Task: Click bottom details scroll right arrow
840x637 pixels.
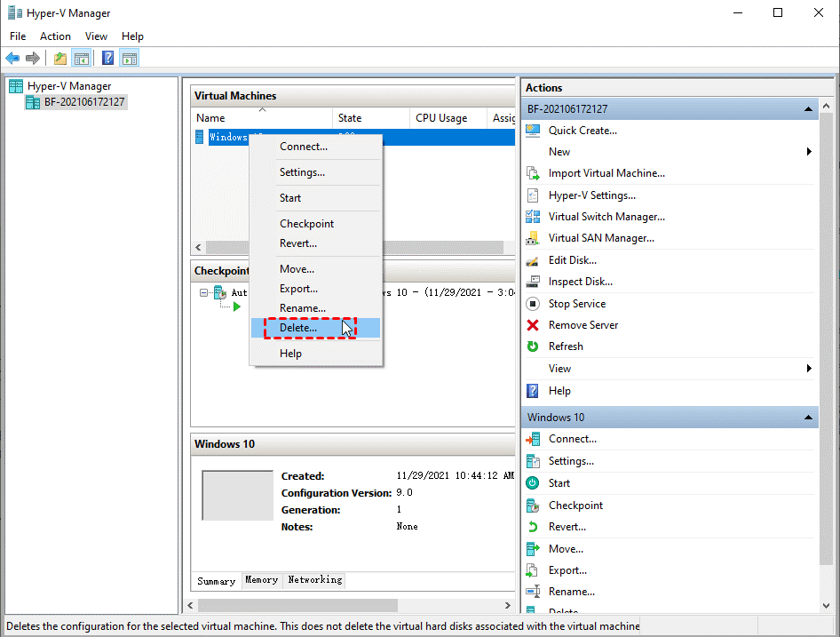Action: pyautogui.click(x=507, y=605)
